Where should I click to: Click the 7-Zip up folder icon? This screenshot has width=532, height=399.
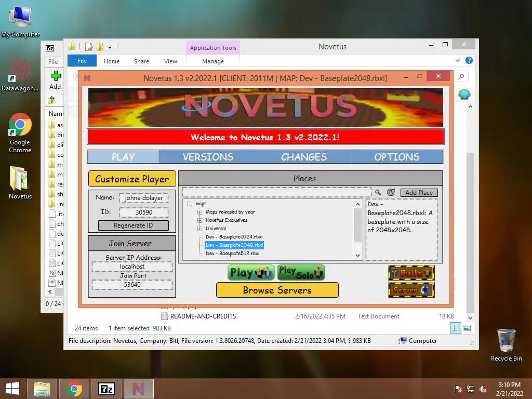tap(51, 100)
